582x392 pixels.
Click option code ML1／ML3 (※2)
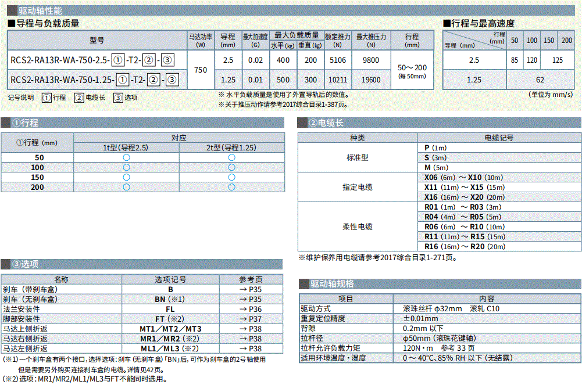point(170,348)
